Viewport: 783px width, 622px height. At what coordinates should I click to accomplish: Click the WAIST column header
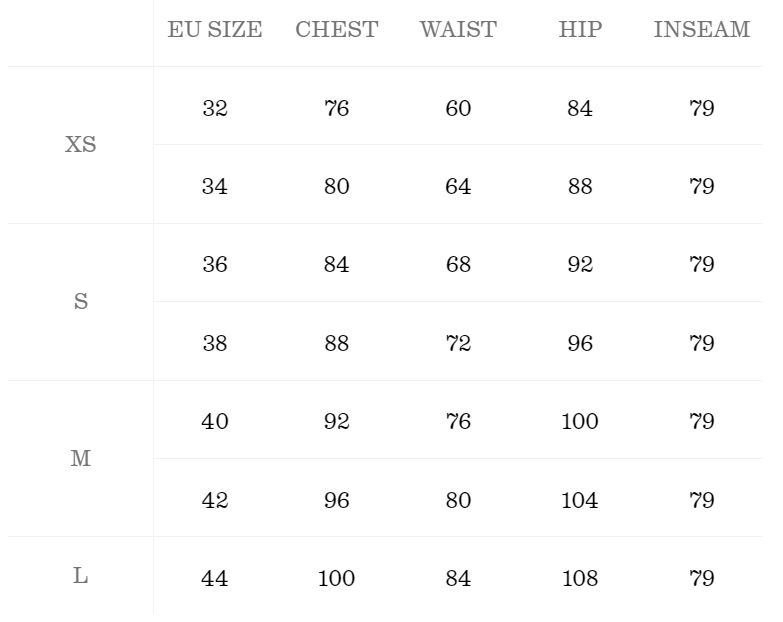[458, 30]
